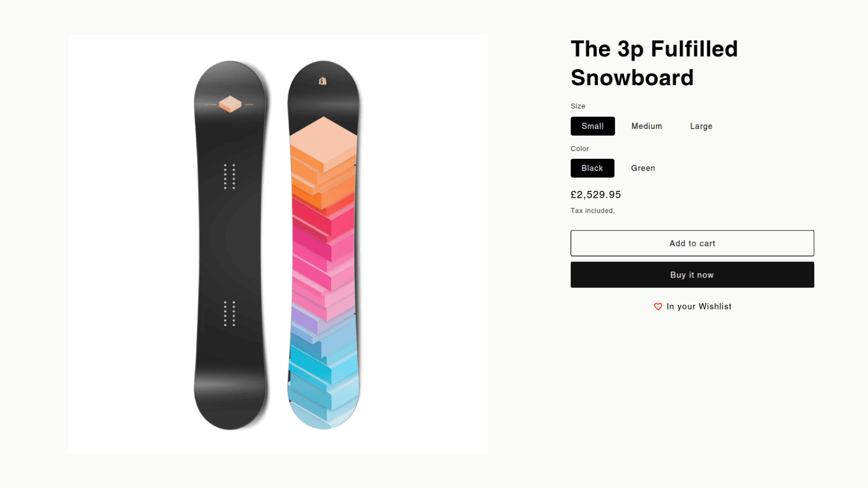Click the upper binding holes on the black snowboard
The image size is (868, 488).
pyautogui.click(x=229, y=176)
